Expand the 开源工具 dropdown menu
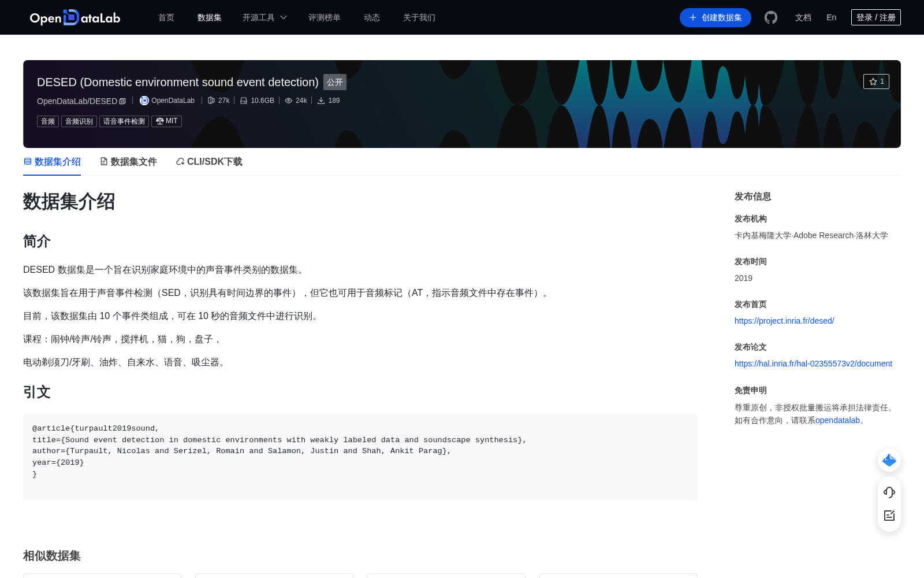 pos(264,17)
